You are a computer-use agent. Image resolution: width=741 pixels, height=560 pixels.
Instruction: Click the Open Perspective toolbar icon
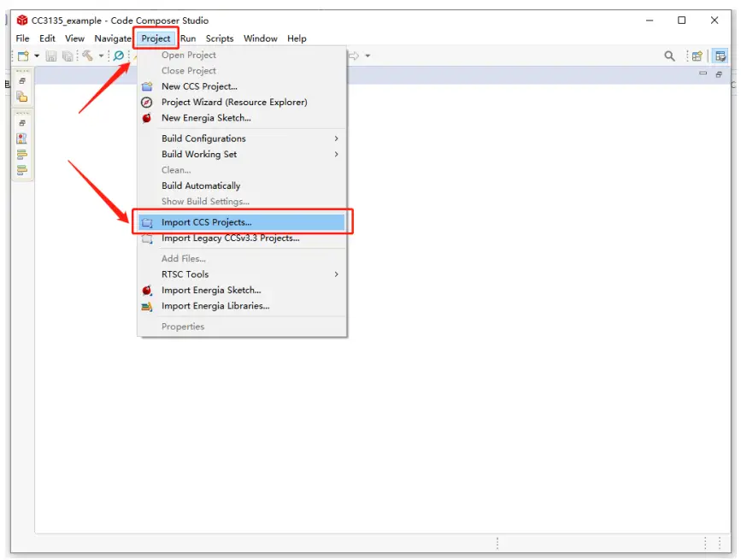point(697,56)
